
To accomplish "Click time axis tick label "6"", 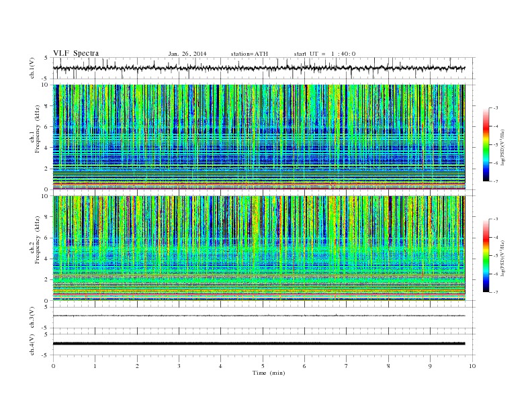I will click(x=304, y=366).
